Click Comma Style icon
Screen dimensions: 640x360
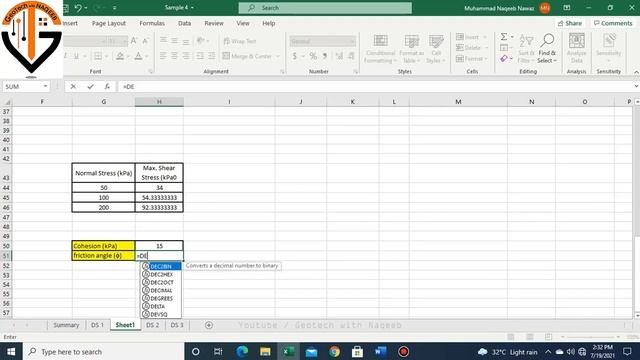click(325, 56)
